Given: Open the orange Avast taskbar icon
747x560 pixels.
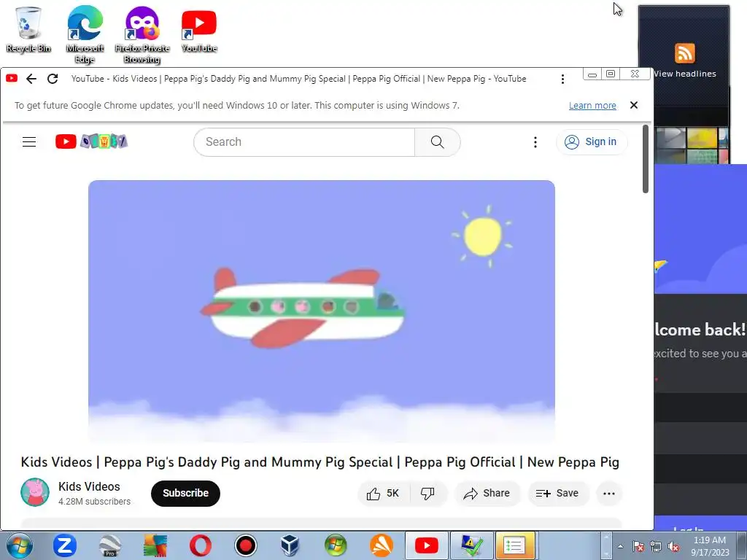Looking at the screenshot, I should [x=381, y=545].
